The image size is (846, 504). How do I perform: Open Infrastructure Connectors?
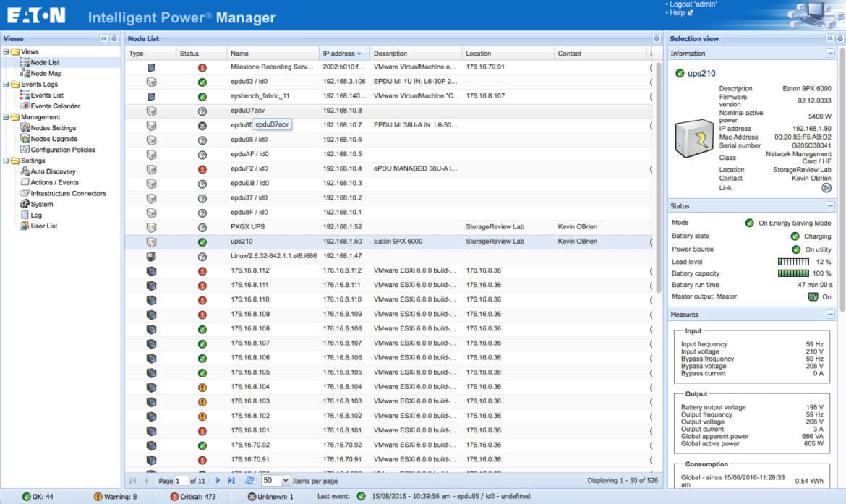68,193
